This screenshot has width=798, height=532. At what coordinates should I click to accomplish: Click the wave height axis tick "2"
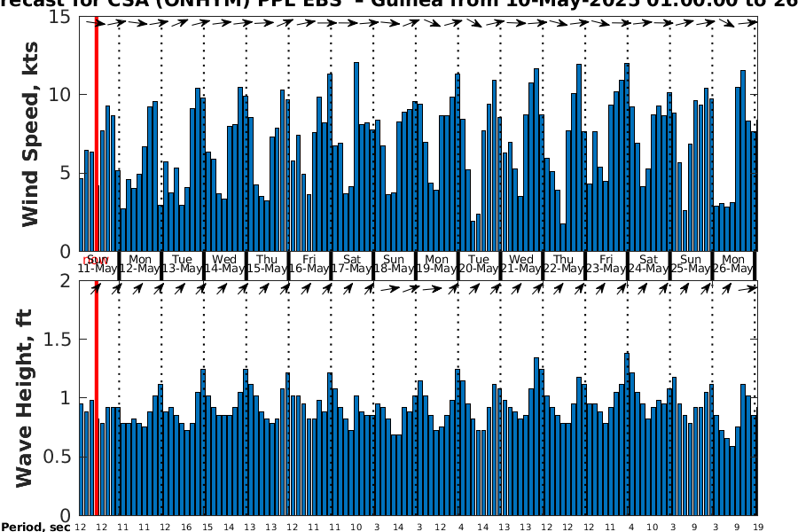pyautogui.click(x=66, y=280)
